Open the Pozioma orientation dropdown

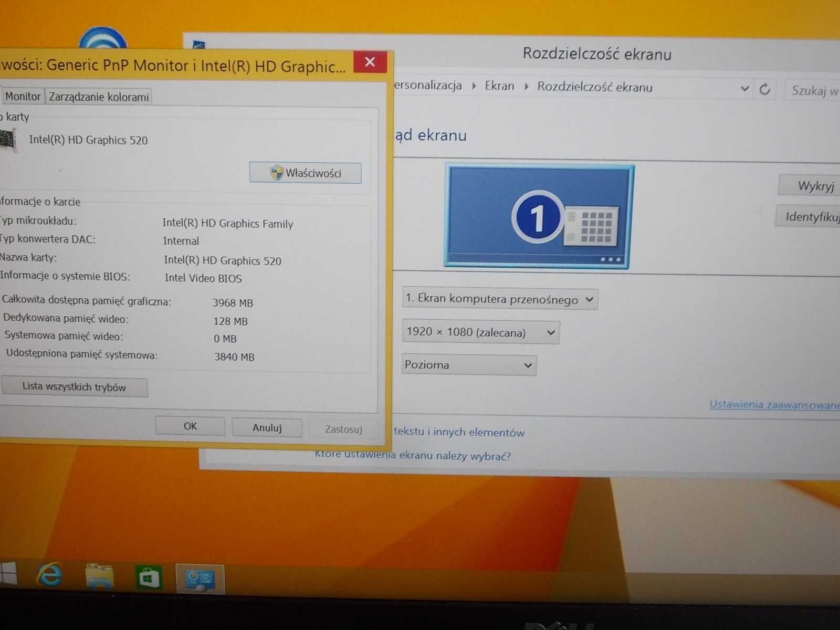[469, 365]
